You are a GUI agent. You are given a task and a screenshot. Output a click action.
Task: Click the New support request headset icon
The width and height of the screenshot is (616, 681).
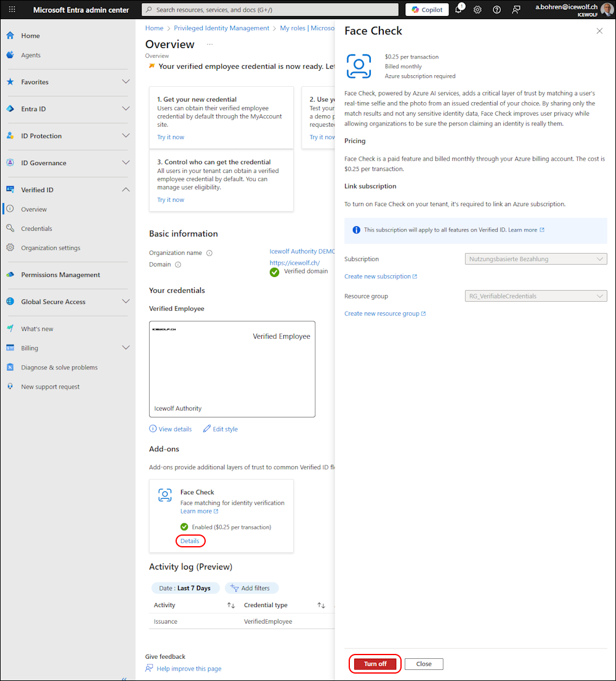click(x=10, y=386)
